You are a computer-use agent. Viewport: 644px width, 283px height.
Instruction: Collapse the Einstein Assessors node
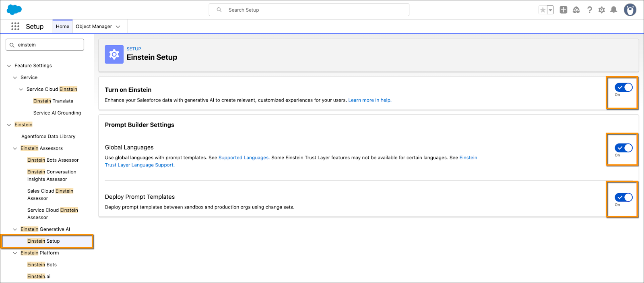(15, 148)
